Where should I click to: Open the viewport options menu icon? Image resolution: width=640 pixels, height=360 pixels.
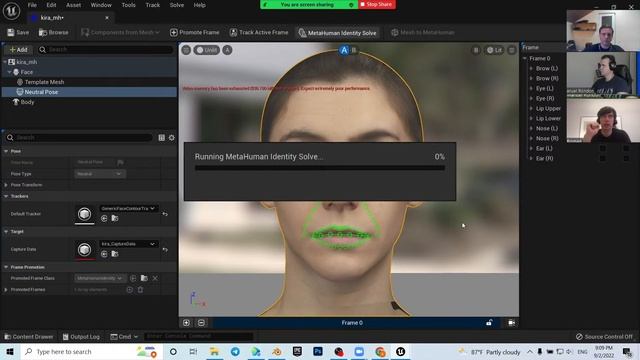click(186, 50)
